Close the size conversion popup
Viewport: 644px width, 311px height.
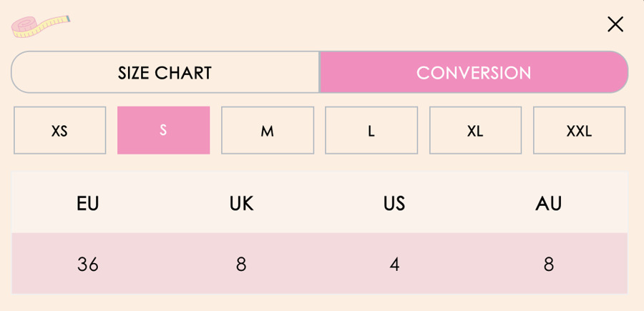[615, 25]
